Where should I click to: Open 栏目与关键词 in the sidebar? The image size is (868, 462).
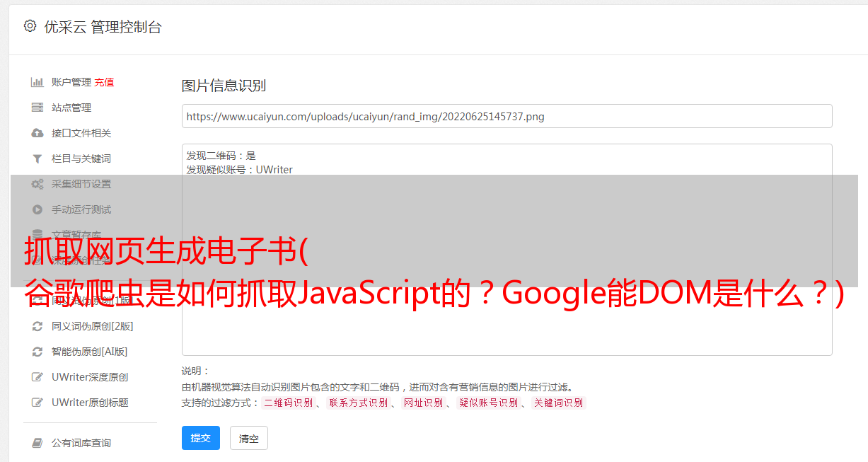click(81, 158)
